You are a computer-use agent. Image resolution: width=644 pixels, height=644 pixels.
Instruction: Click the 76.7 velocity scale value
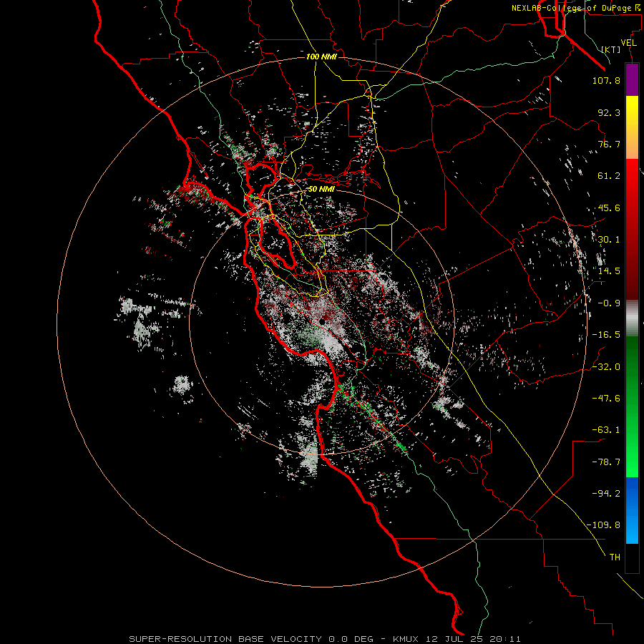point(609,144)
